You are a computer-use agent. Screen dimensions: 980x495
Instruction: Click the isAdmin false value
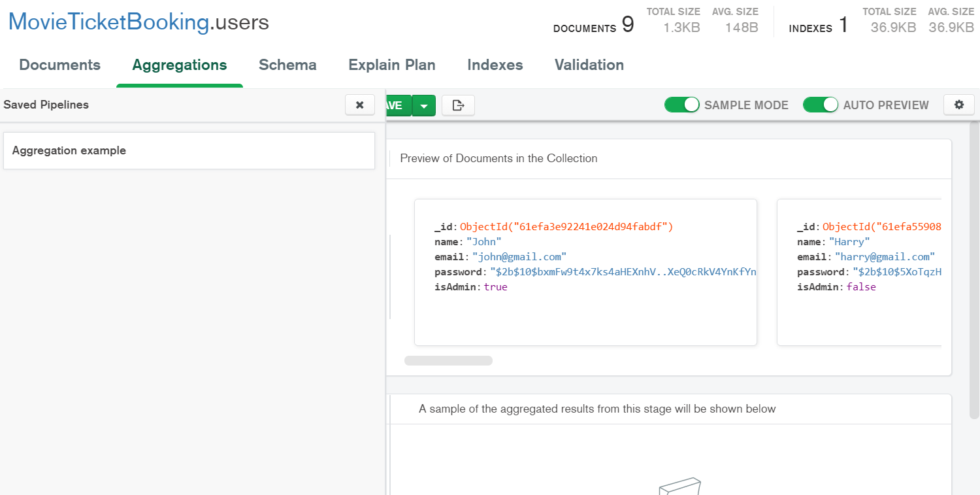[x=861, y=287]
